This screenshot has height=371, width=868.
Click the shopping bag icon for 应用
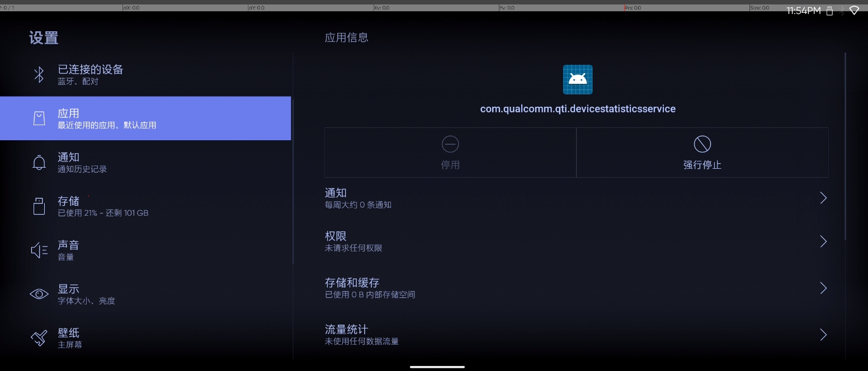pos(39,118)
